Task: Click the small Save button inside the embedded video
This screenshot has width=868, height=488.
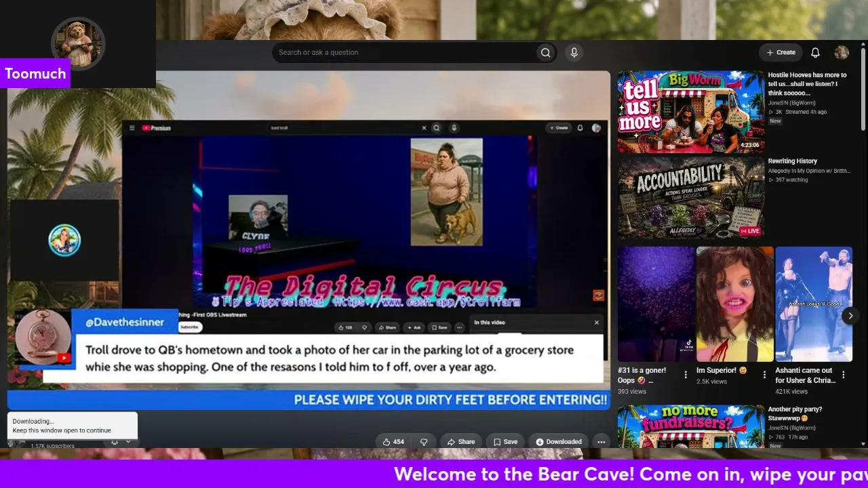Action: coord(439,327)
